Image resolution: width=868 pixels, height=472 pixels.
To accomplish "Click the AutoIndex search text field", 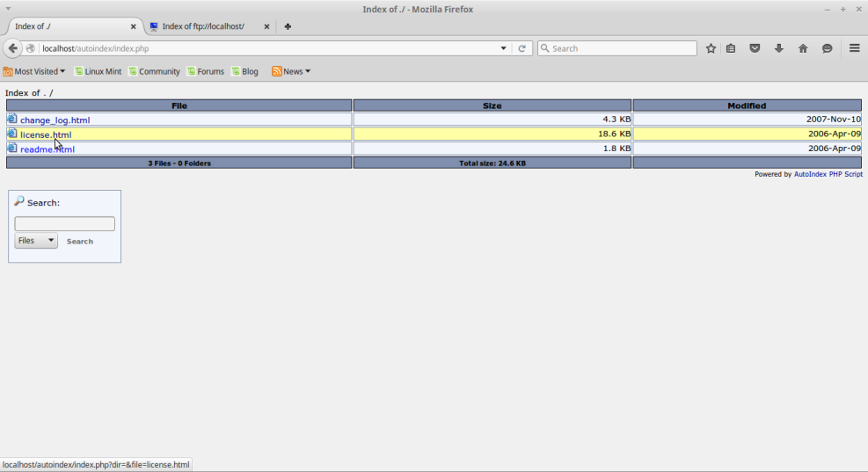I will (x=64, y=224).
